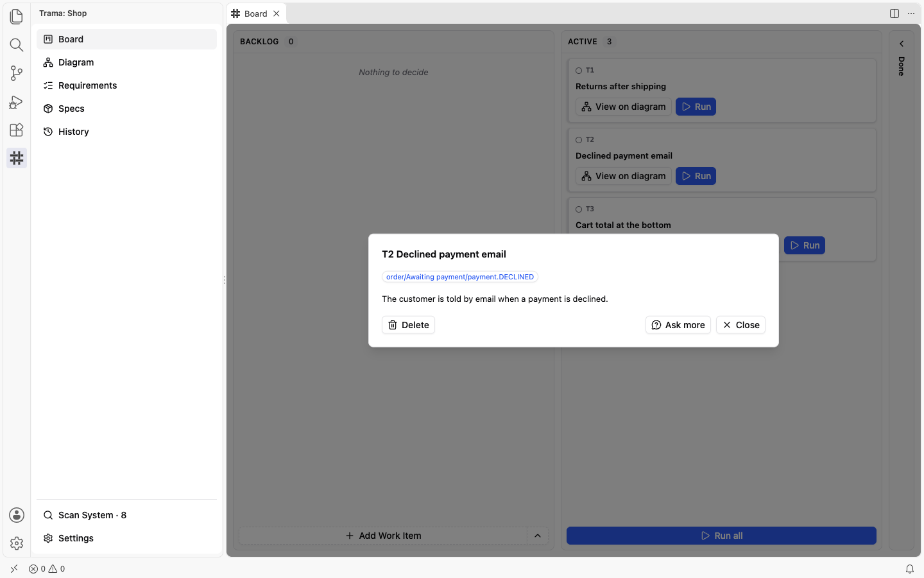Select the Trama hash icon in activity bar

click(x=17, y=158)
